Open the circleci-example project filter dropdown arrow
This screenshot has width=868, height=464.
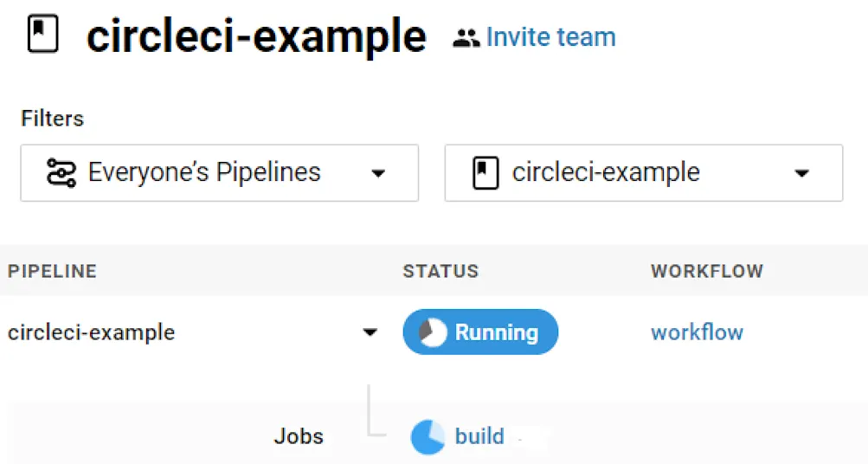[x=801, y=173]
